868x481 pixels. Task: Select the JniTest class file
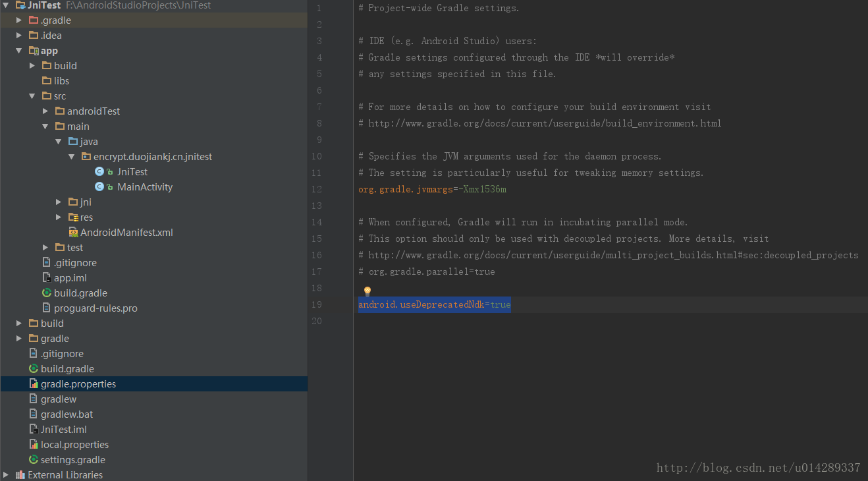(132, 172)
